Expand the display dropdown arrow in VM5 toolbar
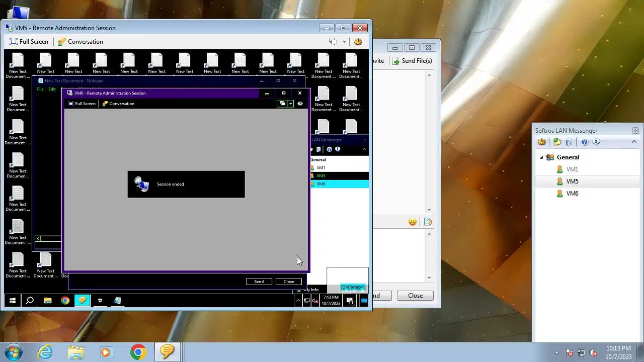This screenshot has width=644, height=362. pos(344,42)
